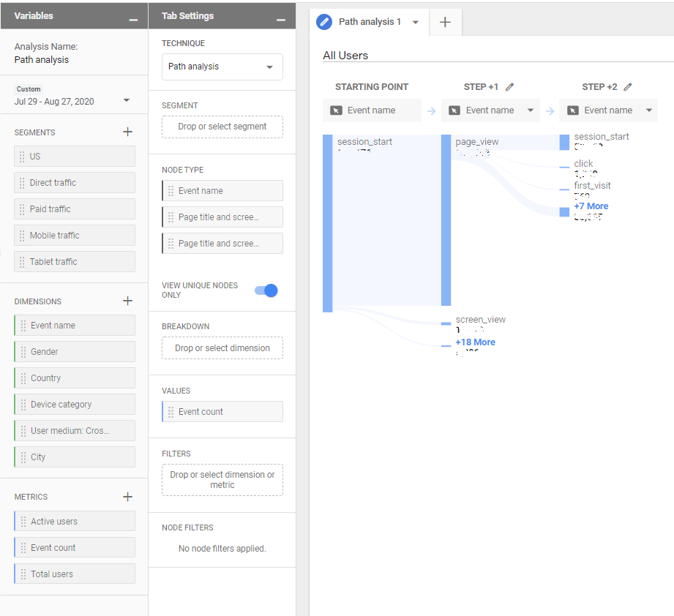Click the pencil icon next to STEP +2

click(x=628, y=87)
